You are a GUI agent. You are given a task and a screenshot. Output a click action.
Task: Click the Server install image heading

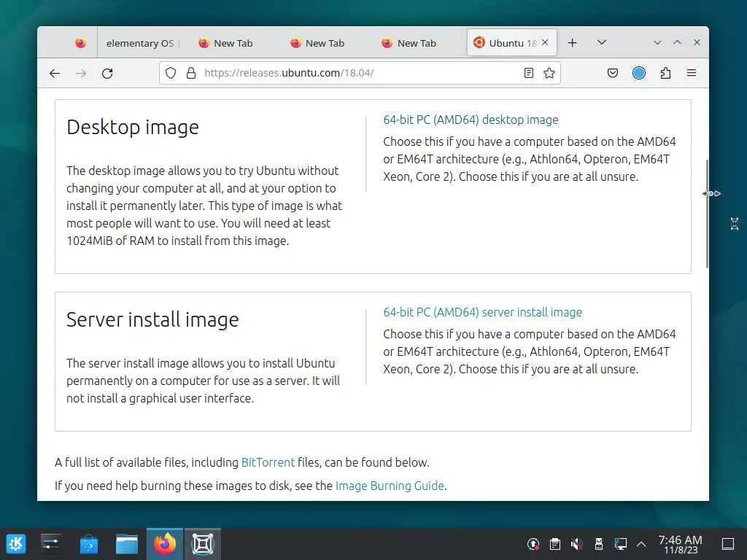pyautogui.click(x=152, y=319)
